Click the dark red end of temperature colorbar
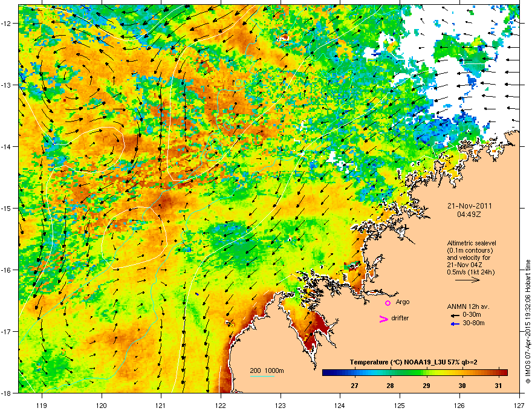Image resolution: width=532 pixels, height=411 pixels. [504, 373]
